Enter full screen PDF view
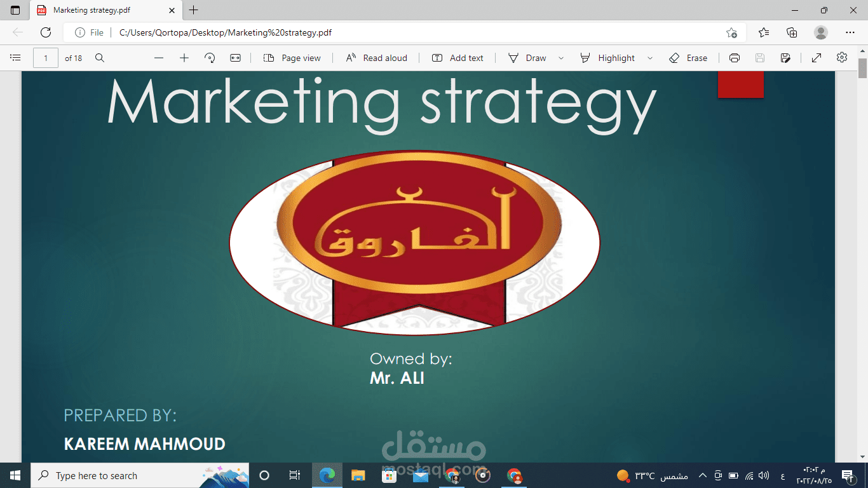 pos(817,58)
